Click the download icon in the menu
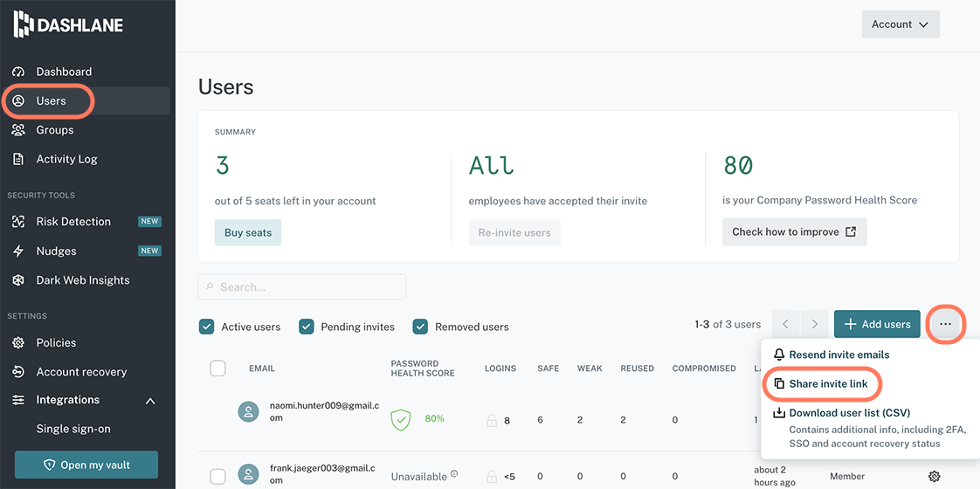The height and width of the screenshot is (489, 980). (779, 413)
